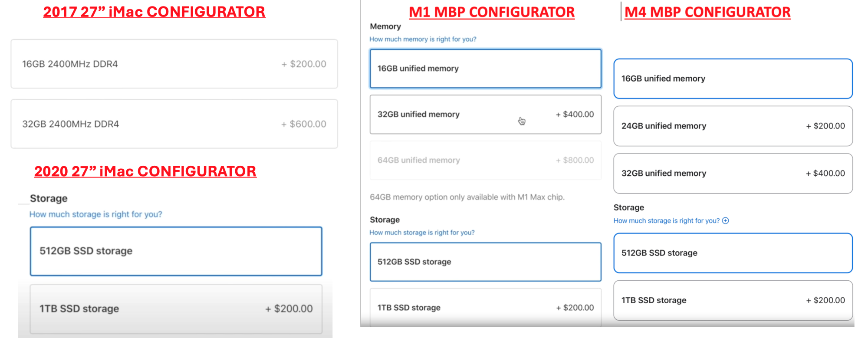
Task: Choose 1TB SSD storage in M1 MBP configurator
Action: (x=485, y=307)
